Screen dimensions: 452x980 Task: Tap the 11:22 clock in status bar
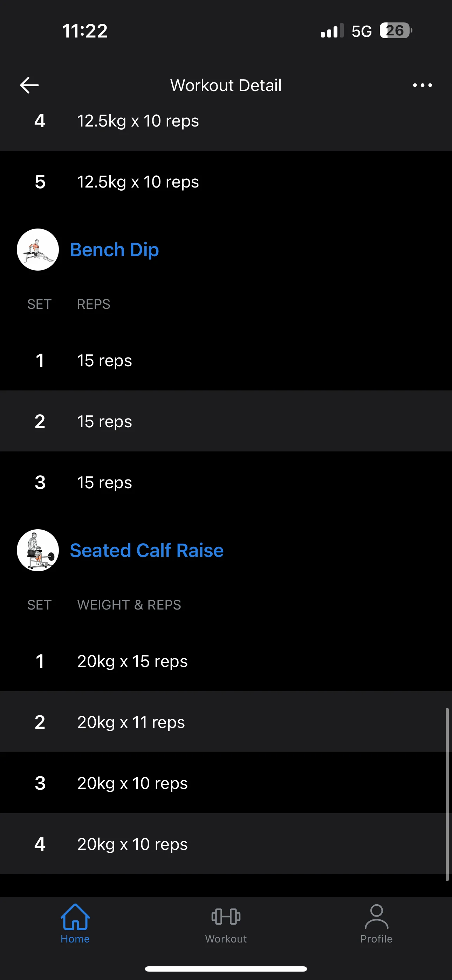(85, 31)
